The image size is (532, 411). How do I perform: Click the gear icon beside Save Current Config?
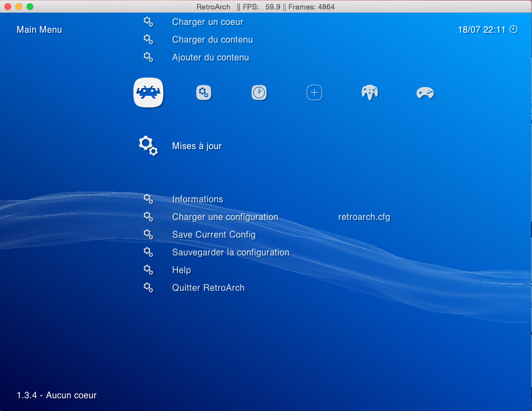point(148,234)
